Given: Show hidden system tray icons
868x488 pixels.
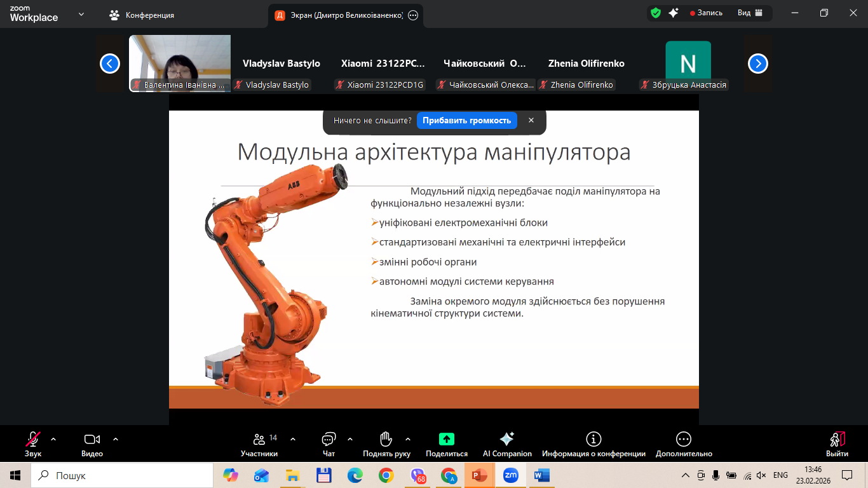Looking at the screenshot, I should [686, 475].
